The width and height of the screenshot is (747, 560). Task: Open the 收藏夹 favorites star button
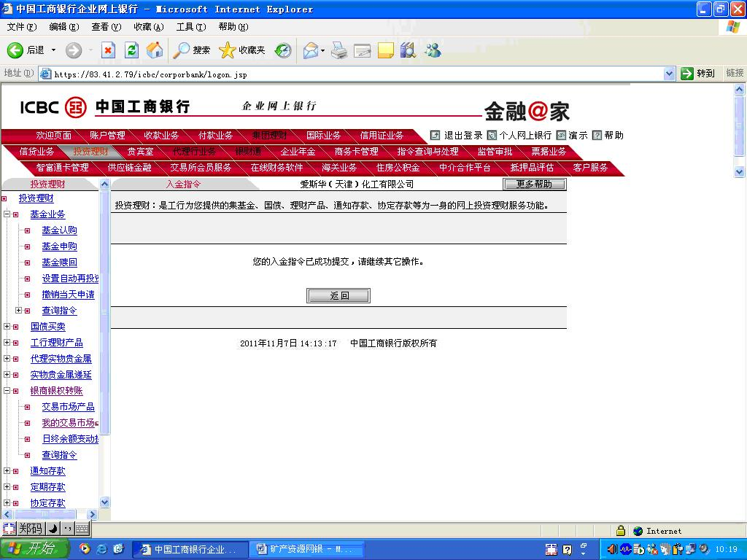click(242, 50)
